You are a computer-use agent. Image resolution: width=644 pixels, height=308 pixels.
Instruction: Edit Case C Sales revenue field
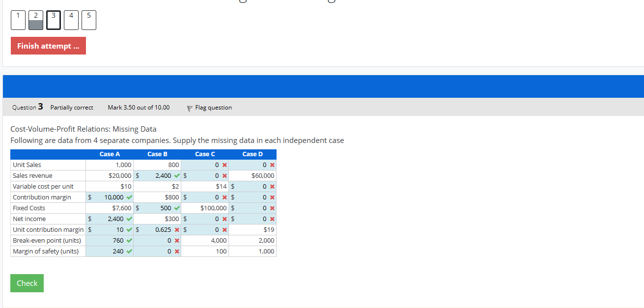(204, 175)
